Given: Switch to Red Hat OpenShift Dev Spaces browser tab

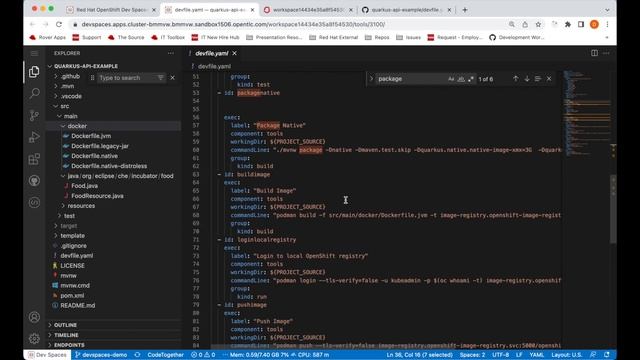Looking at the screenshot, I should [x=110, y=10].
